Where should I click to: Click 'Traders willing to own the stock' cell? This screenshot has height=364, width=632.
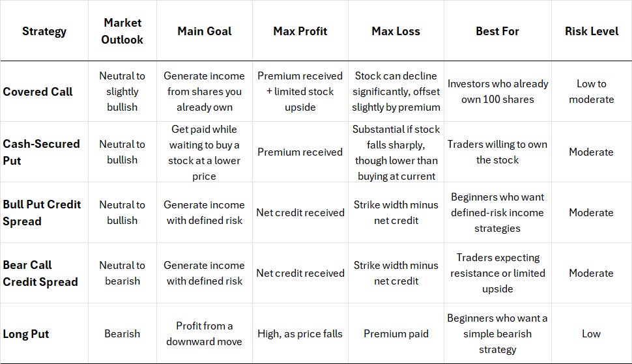pyautogui.click(x=498, y=152)
